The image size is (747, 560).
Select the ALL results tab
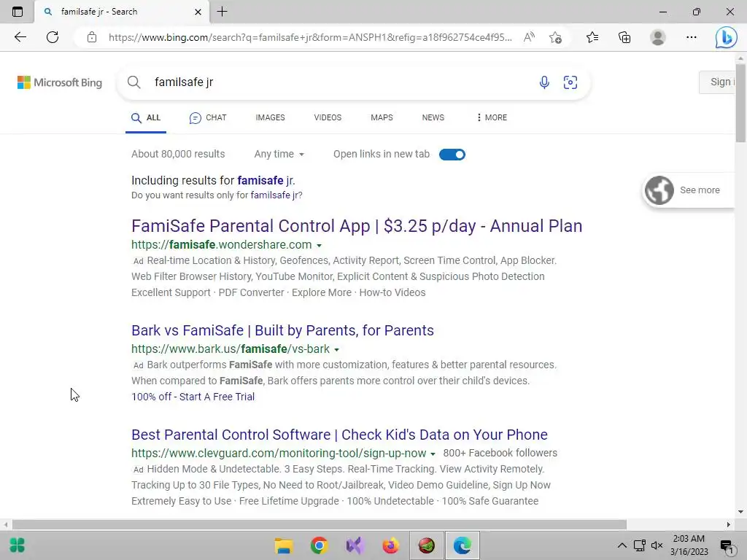[x=146, y=117]
